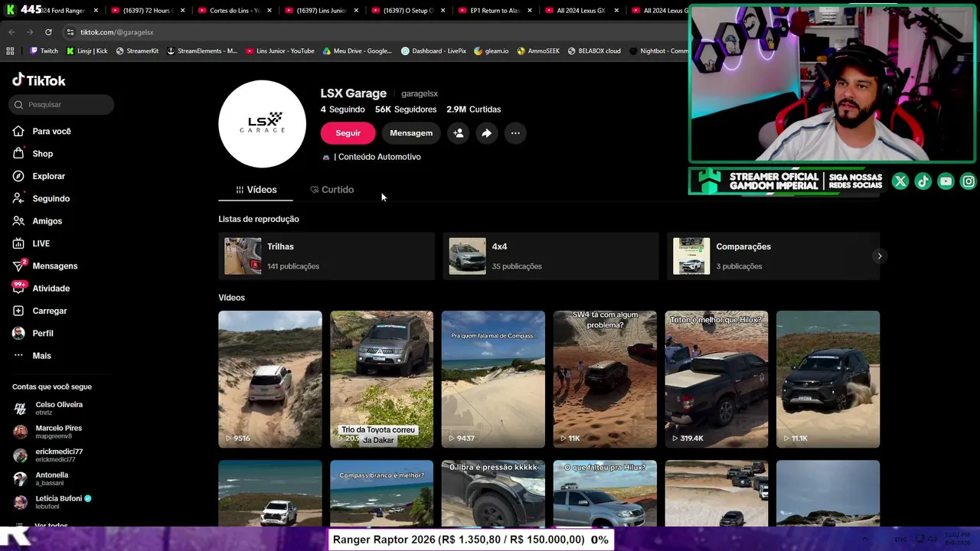Viewport: 980px width, 551px height.
Task: Open the Dashboard - LivePix bookmark
Action: coord(434,51)
